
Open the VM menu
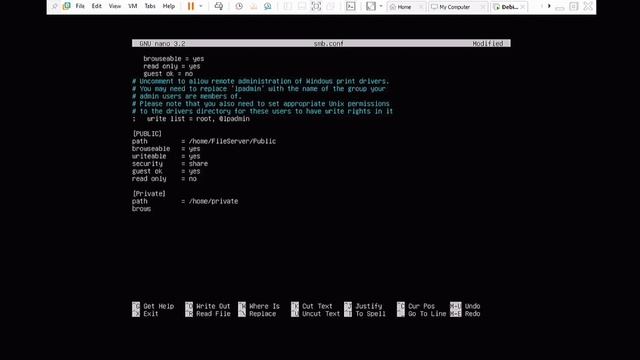(x=133, y=6)
